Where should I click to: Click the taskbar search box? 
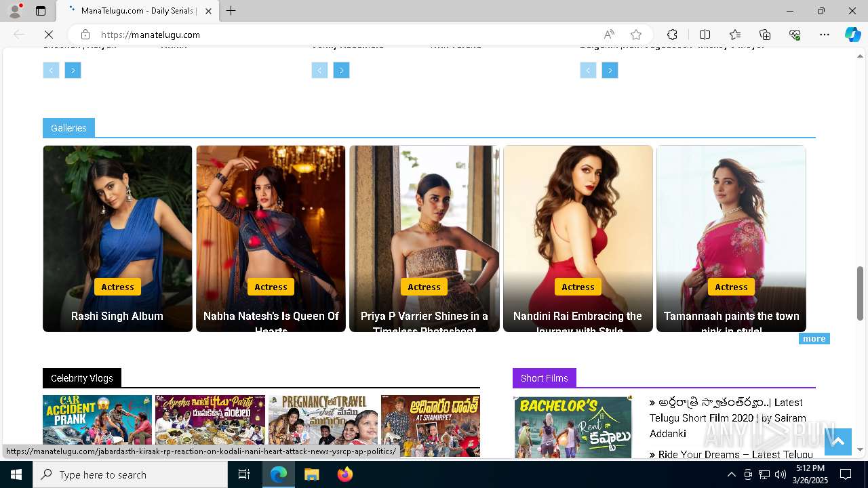coord(130,474)
